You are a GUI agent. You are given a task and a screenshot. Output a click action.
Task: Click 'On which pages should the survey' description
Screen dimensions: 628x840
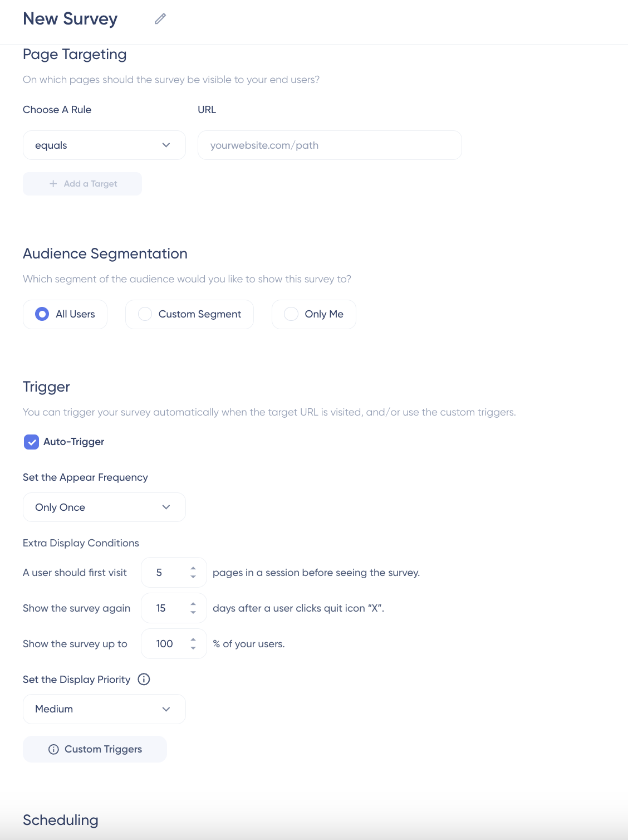(171, 80)
